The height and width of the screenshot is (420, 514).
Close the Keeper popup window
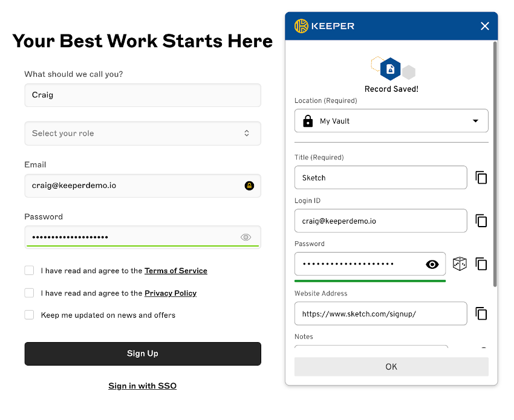tap(484, 26)
